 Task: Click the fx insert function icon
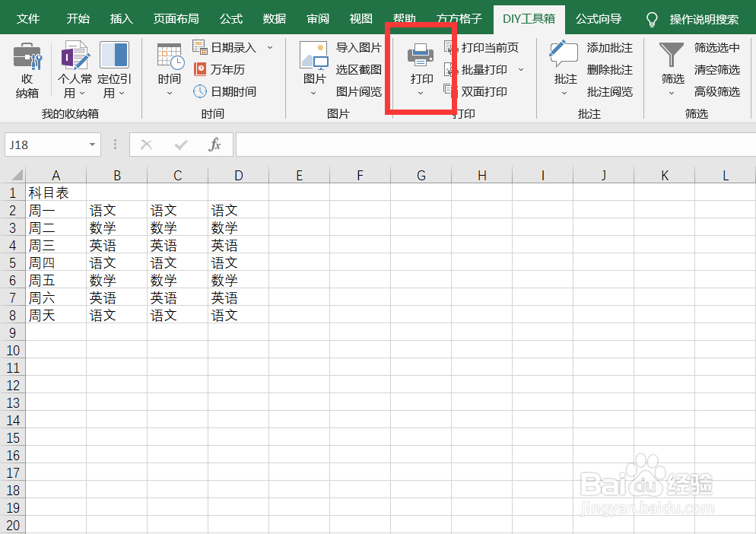(x=214, y=145)
